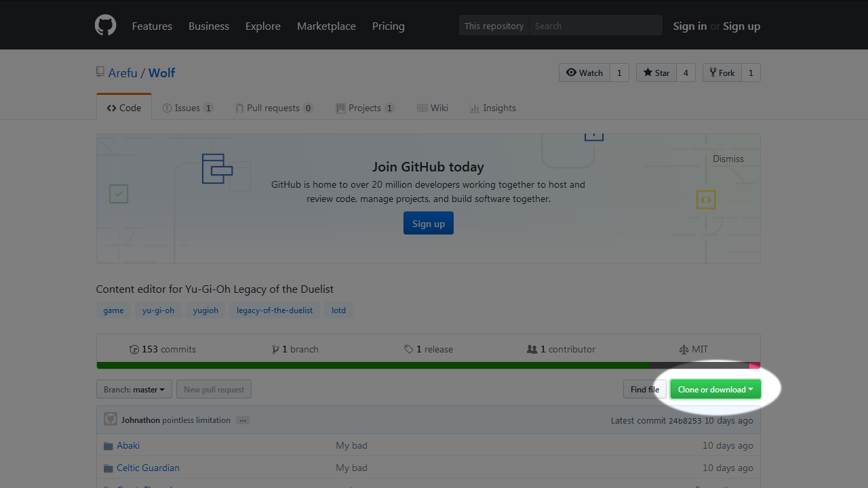
Task: Click the GitHub octocat logo
Action: (x=105, y=26)
